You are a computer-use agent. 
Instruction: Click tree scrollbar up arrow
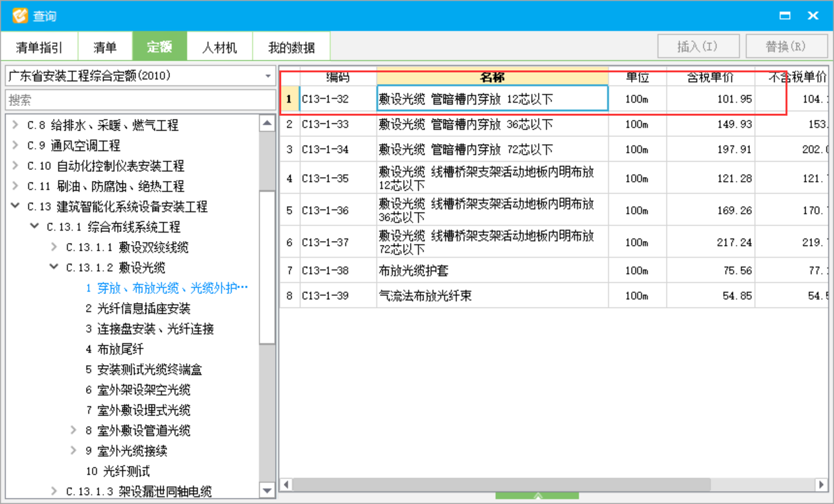coord(267,123)
